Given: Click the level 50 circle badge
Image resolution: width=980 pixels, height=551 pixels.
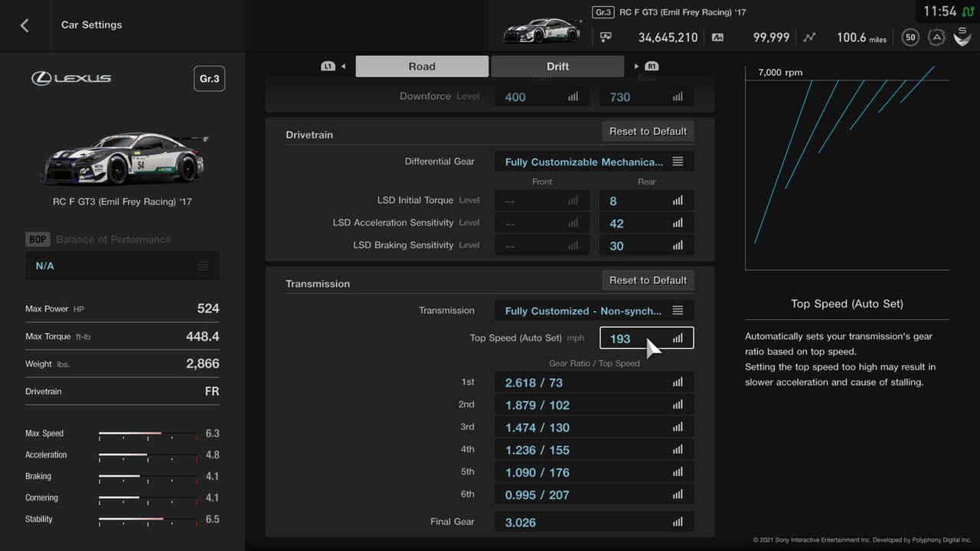Looking at the screenshot, I should pos(910,37).
